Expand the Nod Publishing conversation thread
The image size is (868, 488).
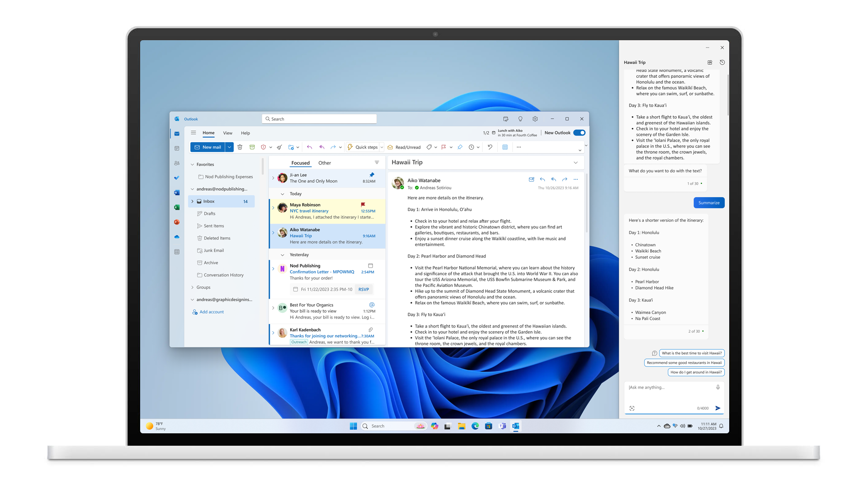tap(273, 269)
